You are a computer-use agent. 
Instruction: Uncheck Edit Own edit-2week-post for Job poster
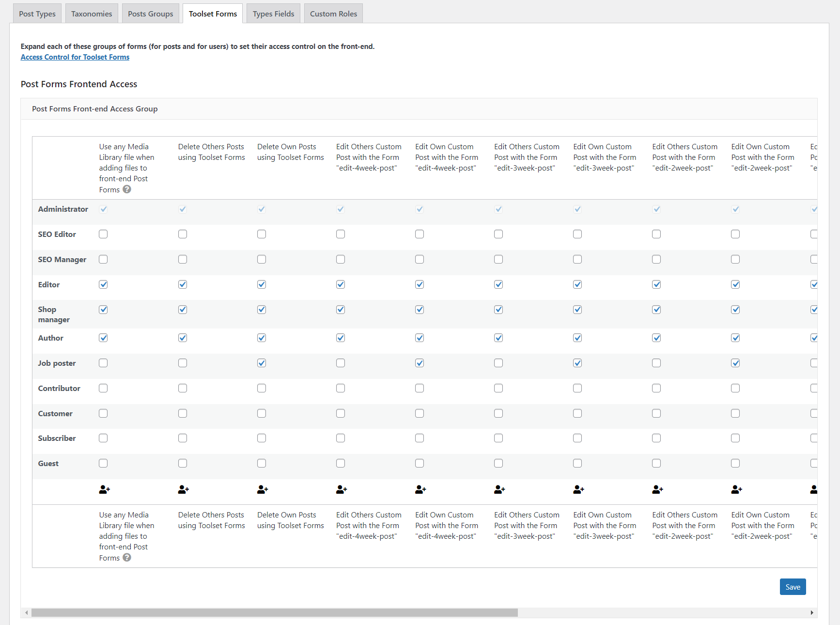tap(735, 363)
